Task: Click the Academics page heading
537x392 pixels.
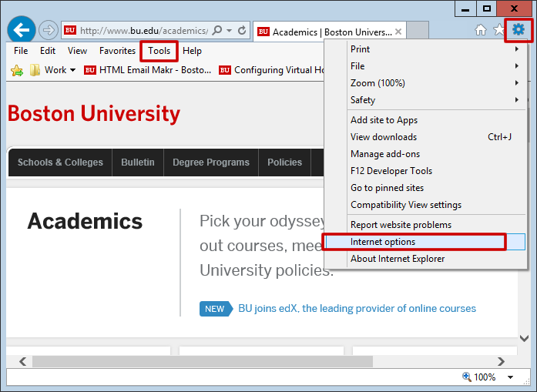Action: 85,221
